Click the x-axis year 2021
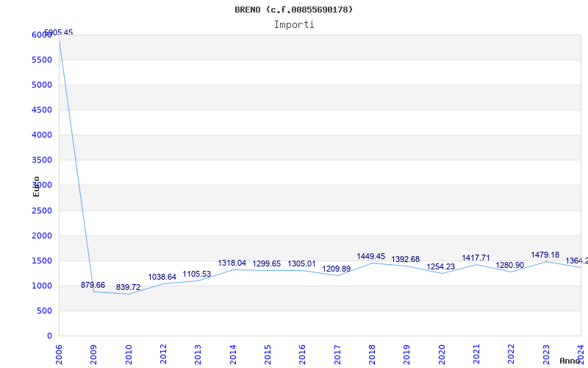 pos(476,355)
